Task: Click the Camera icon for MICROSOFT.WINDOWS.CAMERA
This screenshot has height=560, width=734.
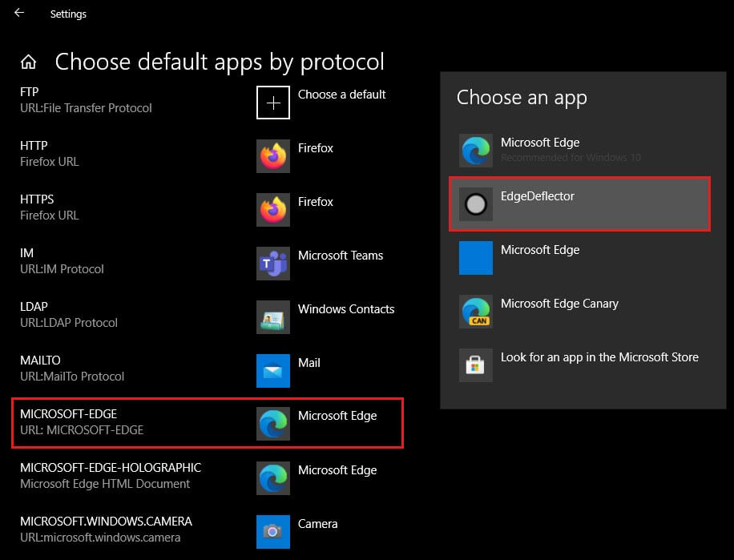Action: tap(273, 532)
